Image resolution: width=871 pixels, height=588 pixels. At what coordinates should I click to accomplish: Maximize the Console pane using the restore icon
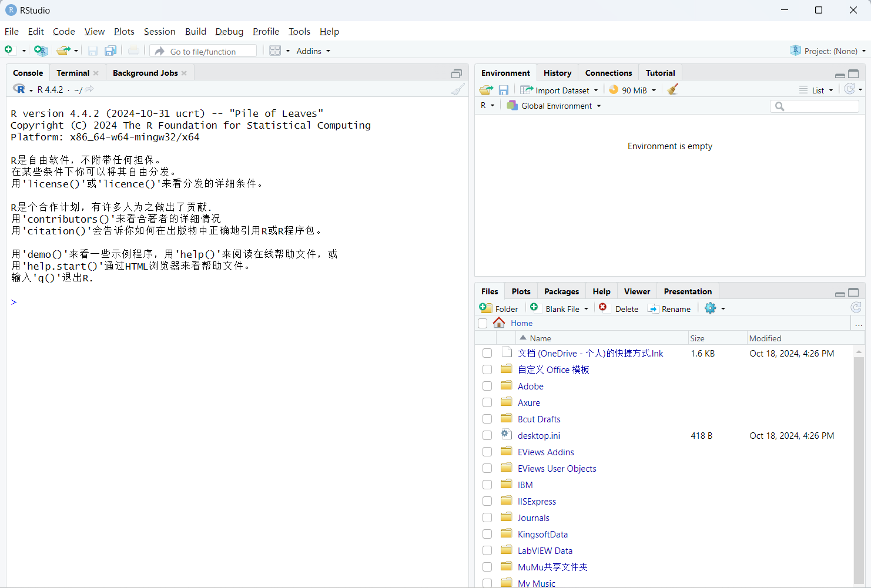[x=457, y=73]
